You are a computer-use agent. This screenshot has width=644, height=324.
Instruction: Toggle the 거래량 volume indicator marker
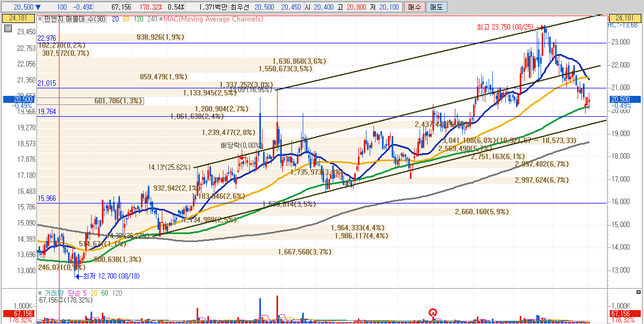[40, 293]
